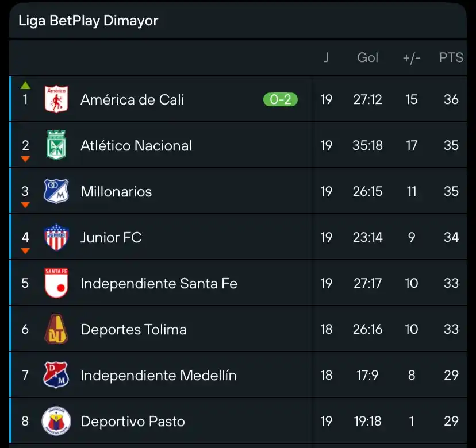The height and width of the screenshot is (448, 476).
Task: Tap the Independiente Santa Fe badge
Action: pyautogui.click(x=56, y=283)
